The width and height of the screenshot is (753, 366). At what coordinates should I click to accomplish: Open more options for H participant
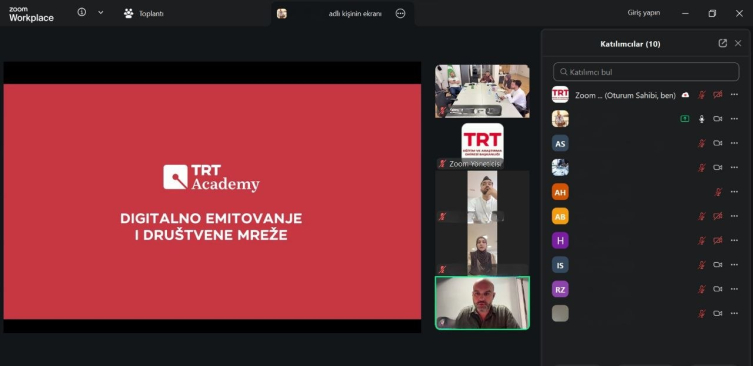pos(734,240)
